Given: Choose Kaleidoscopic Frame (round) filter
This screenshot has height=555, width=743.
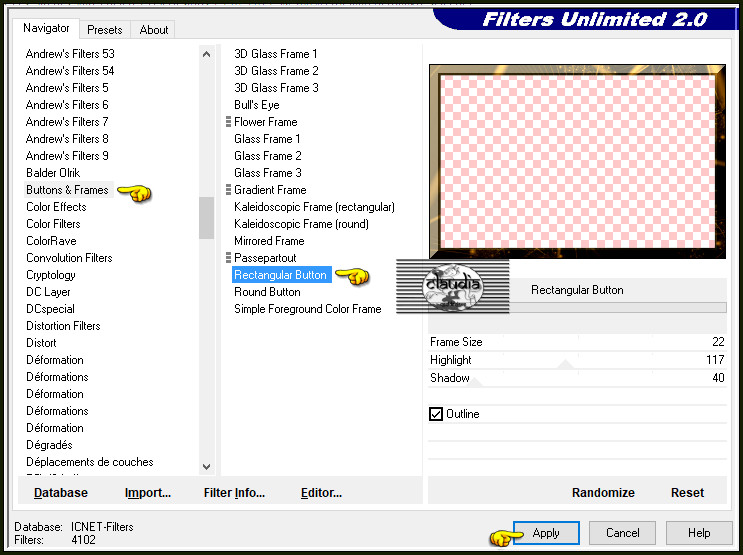Looking at the screenshot, I should [301, 224].
